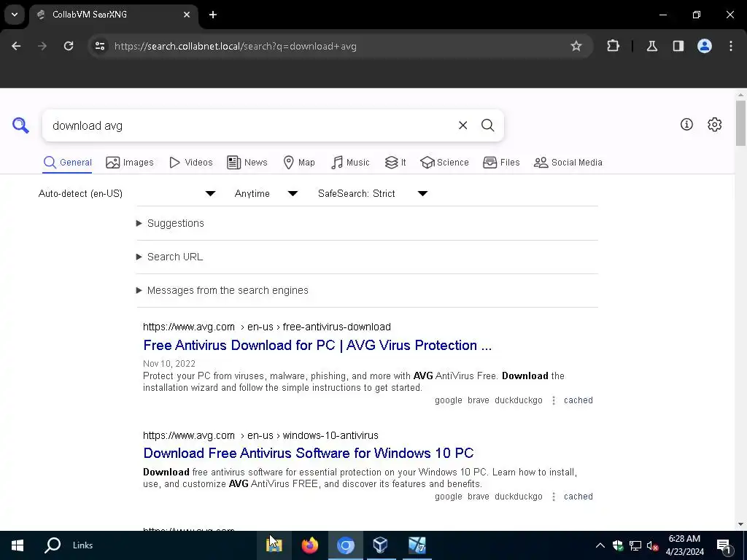Viewport: 747px width, 560px height.
Task: Switch to the Social Media tab
Action: click(x=568, y=163)
